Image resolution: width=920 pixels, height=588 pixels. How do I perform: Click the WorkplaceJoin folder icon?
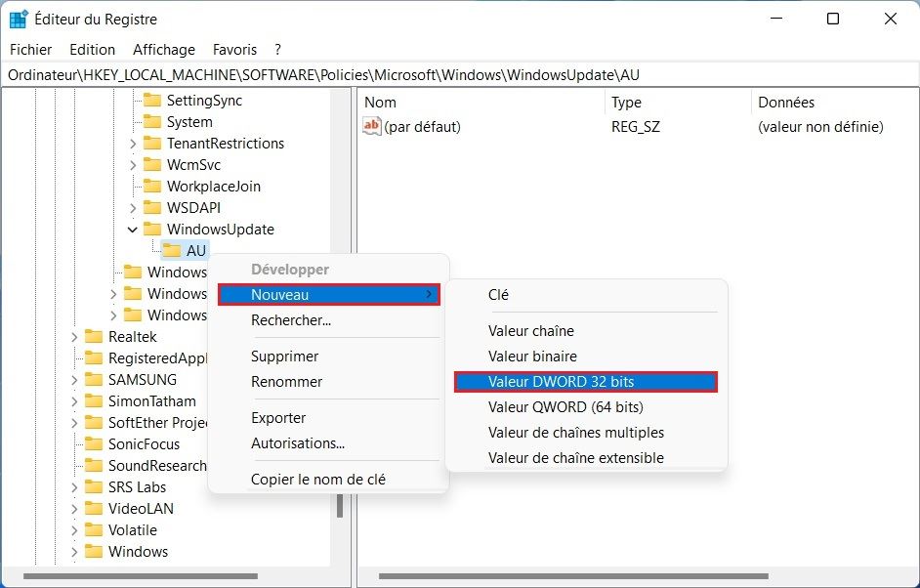point(151,187)
